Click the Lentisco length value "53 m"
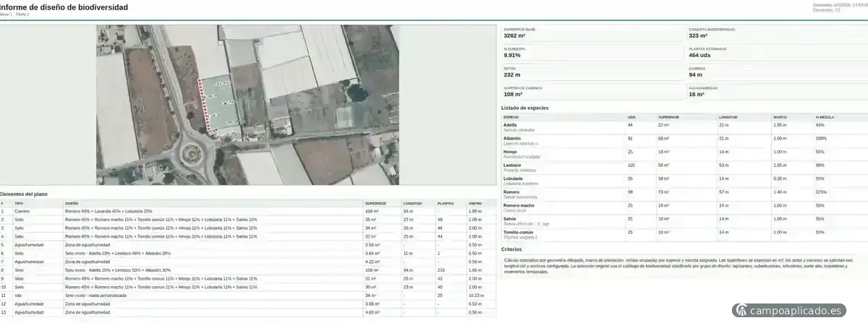 (x=724, y=165)
